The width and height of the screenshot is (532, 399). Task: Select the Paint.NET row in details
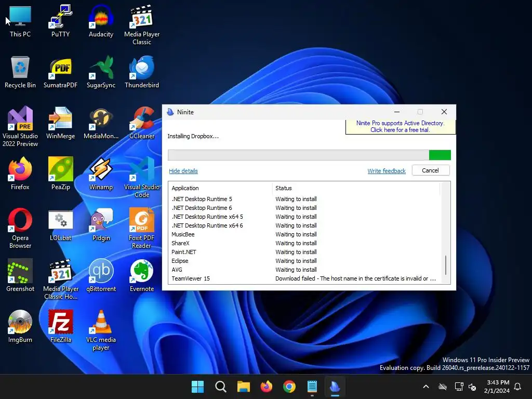click(304, 252)
